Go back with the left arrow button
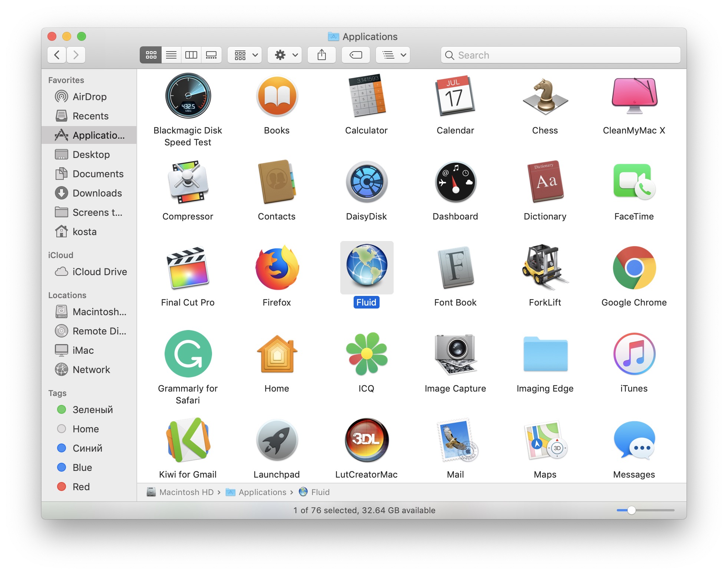The image size is (728, 574). pyautogui.click(x=57, y=55)
